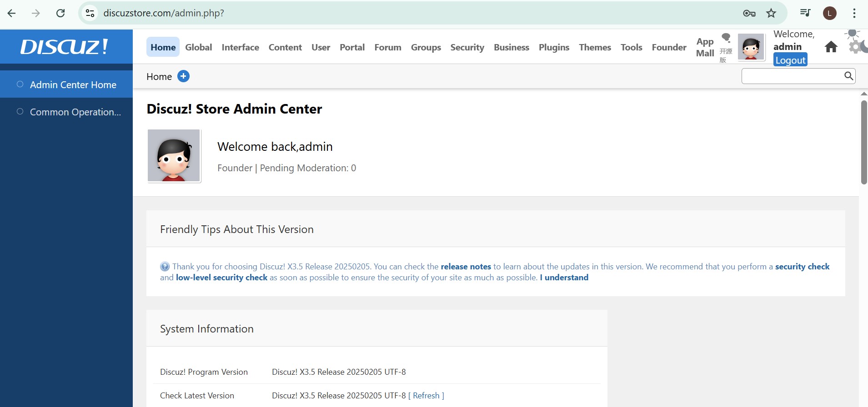Screen dimensions: 868x407
Task: Click the admin avatar in the header
Action: [x=751, y=47]
